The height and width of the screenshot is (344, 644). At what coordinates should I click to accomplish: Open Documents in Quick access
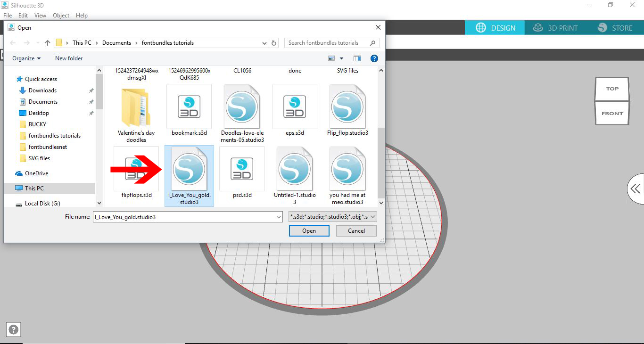[x=43, y=102]
